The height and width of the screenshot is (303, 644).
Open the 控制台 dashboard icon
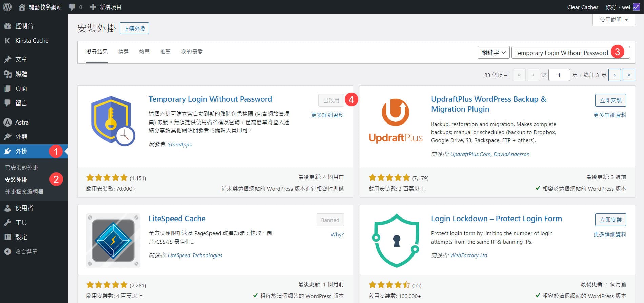click(7, 26)
